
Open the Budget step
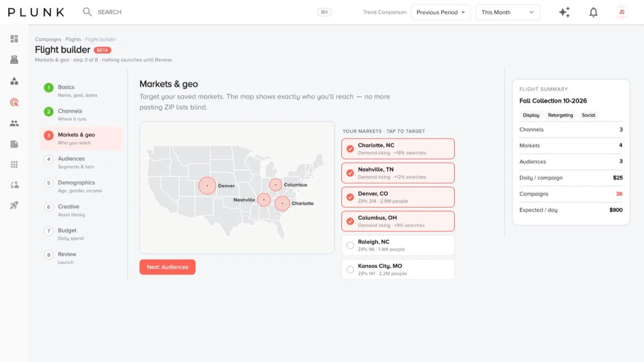coord(81,234)
